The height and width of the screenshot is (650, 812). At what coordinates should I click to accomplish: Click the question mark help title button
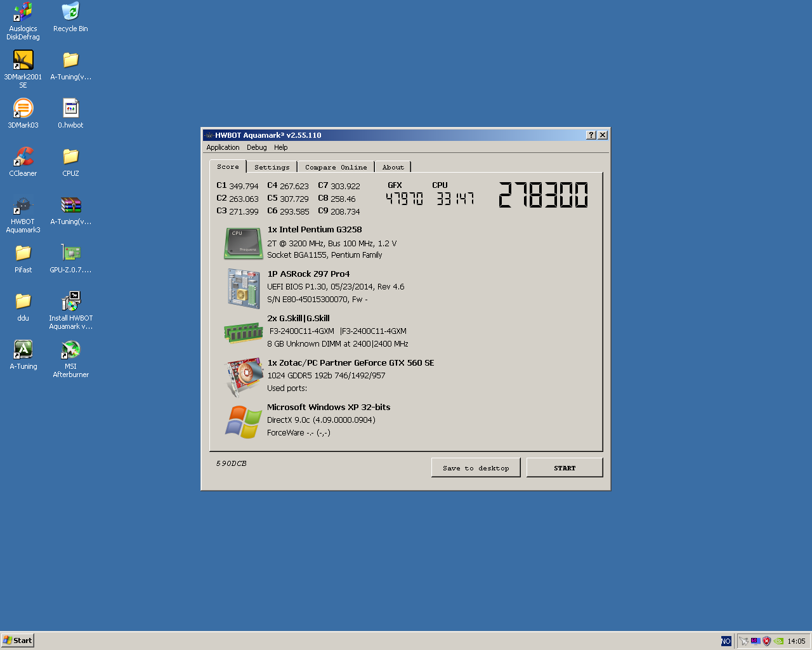591,135
